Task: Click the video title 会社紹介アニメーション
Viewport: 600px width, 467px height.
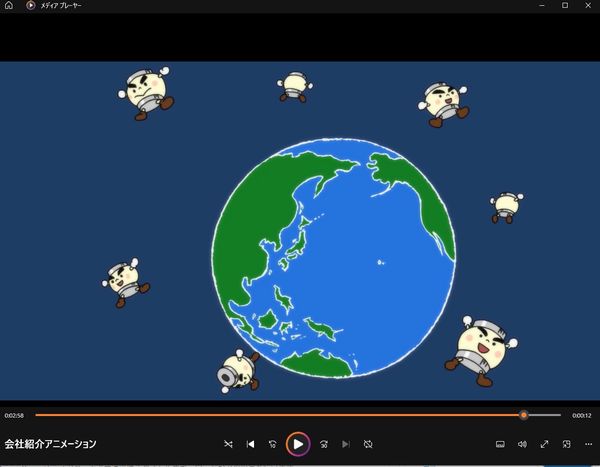Action: pos(50,443)
